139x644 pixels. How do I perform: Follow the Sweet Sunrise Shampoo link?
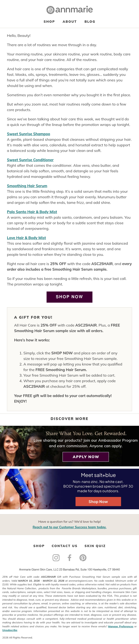pyautogui.click(x=28, y=134)
